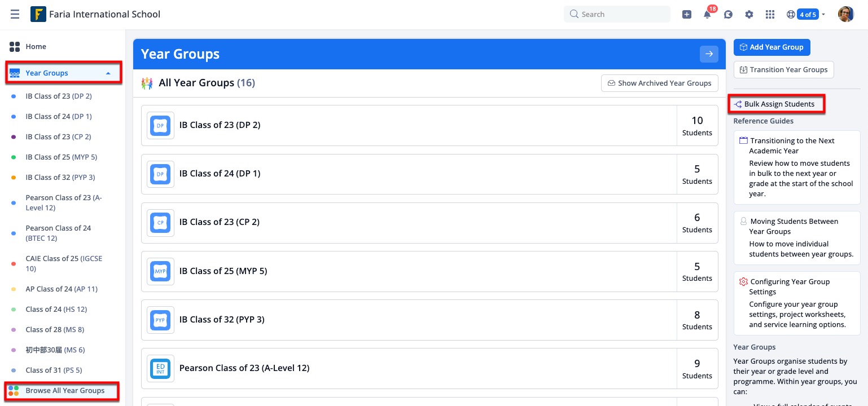Click 10 Students count for IB Class of 23 (DP 2)
The width and height of the screenshot is (868, 406).
point(697,126)
